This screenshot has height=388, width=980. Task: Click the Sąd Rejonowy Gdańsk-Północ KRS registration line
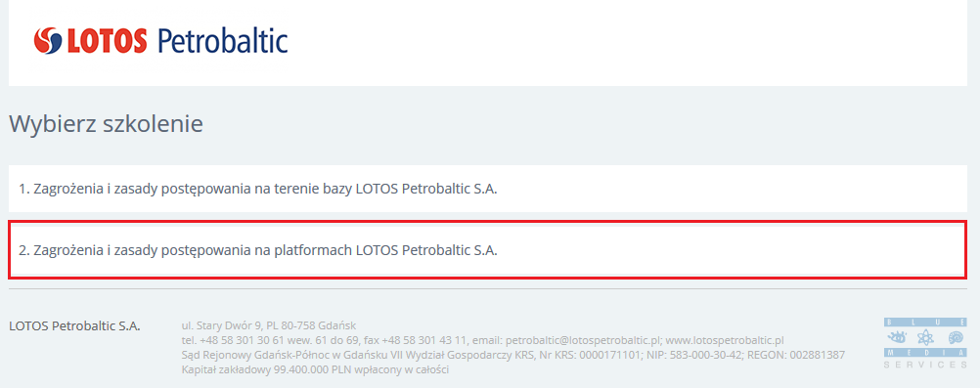tap(513, 355)
